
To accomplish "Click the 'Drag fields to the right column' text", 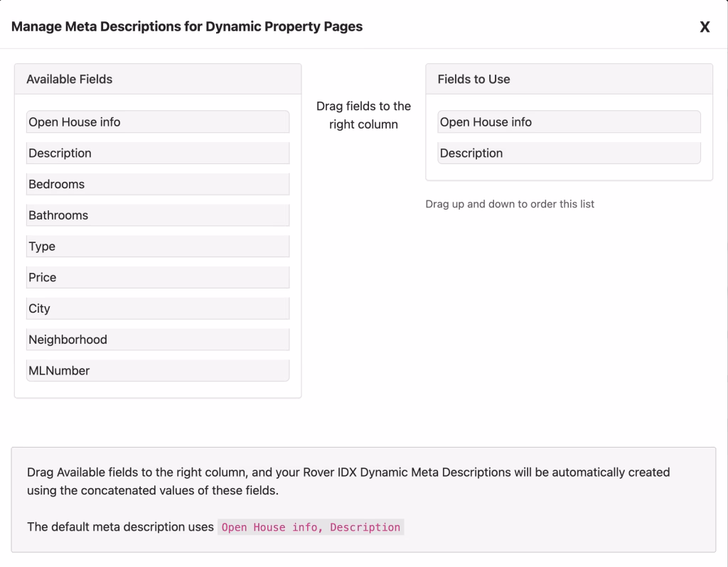I will pyautogui.click(x=363, y=115).
